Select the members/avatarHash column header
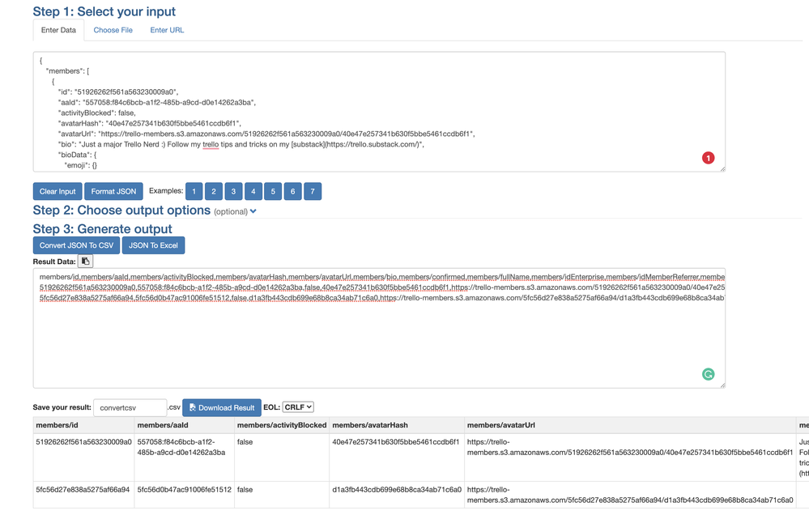Image resolution: width=809 pixels, height=532 pixels. pyautogui.click(x=397, y=425)
